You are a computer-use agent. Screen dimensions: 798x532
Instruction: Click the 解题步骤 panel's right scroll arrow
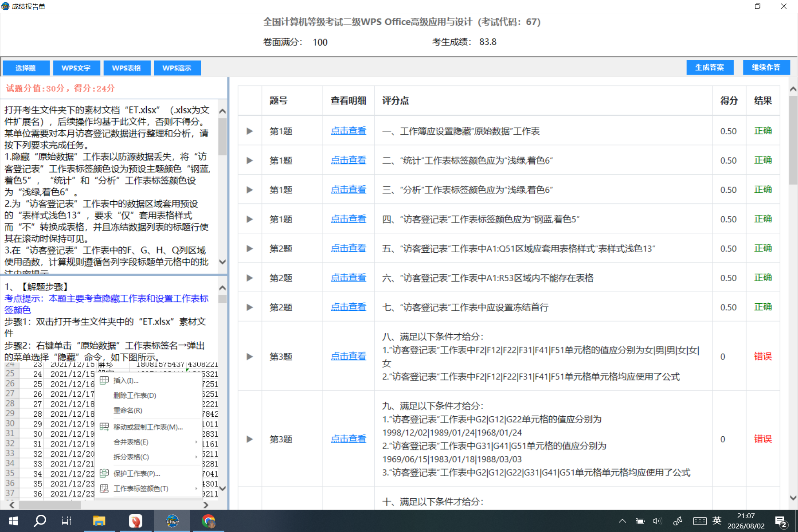206,505
